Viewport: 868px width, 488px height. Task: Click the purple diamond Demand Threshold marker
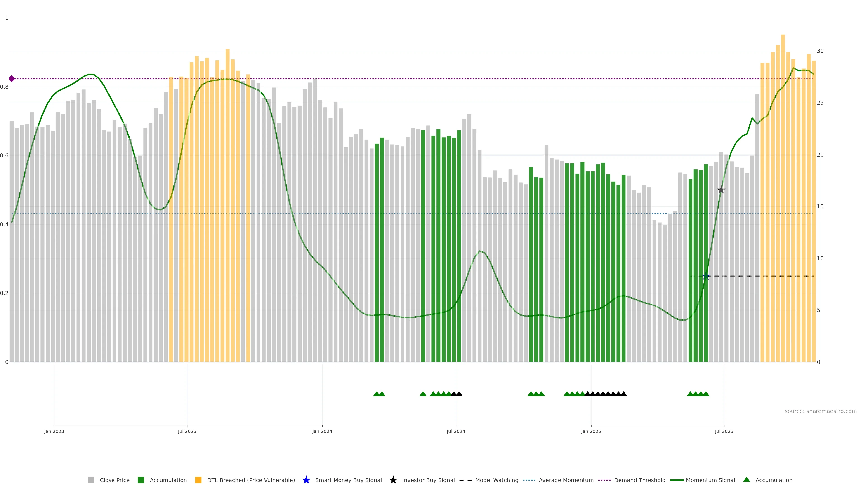click(x=12, y=79)
